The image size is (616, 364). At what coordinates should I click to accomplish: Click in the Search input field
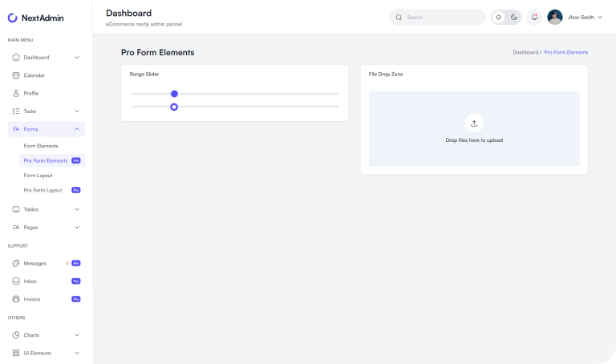coord(441,17)
